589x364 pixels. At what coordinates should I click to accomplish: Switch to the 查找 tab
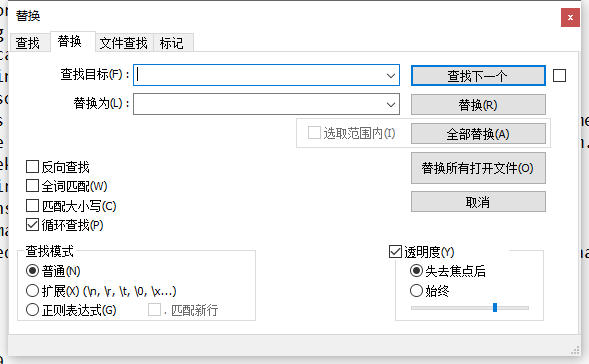[29, 43]
